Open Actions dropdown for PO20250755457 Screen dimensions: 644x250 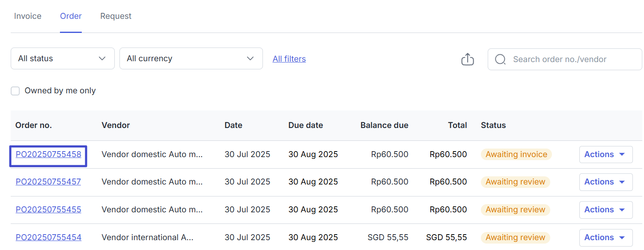(605, 182)
